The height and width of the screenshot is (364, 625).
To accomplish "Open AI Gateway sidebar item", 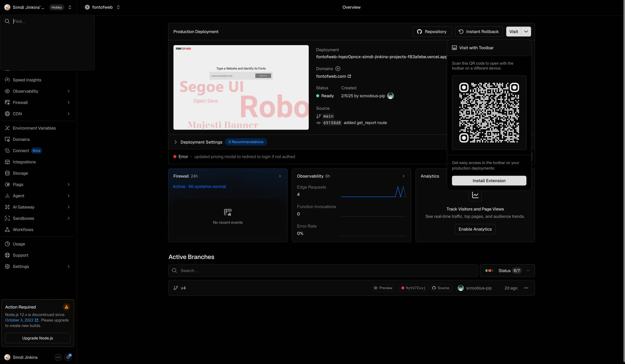I will [x=37, y=207].
